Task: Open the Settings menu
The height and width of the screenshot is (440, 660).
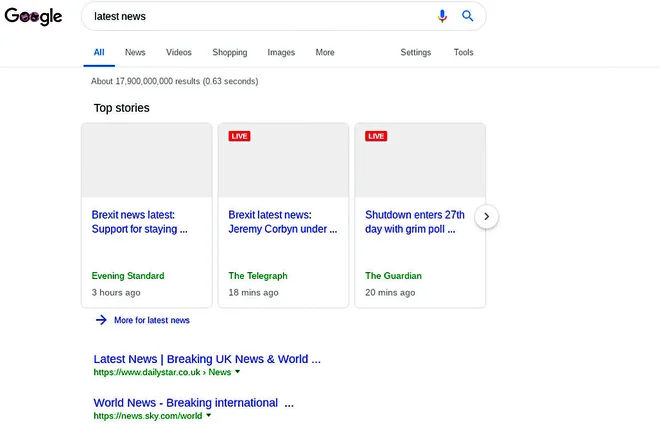Action: click(x=415, y=52)
